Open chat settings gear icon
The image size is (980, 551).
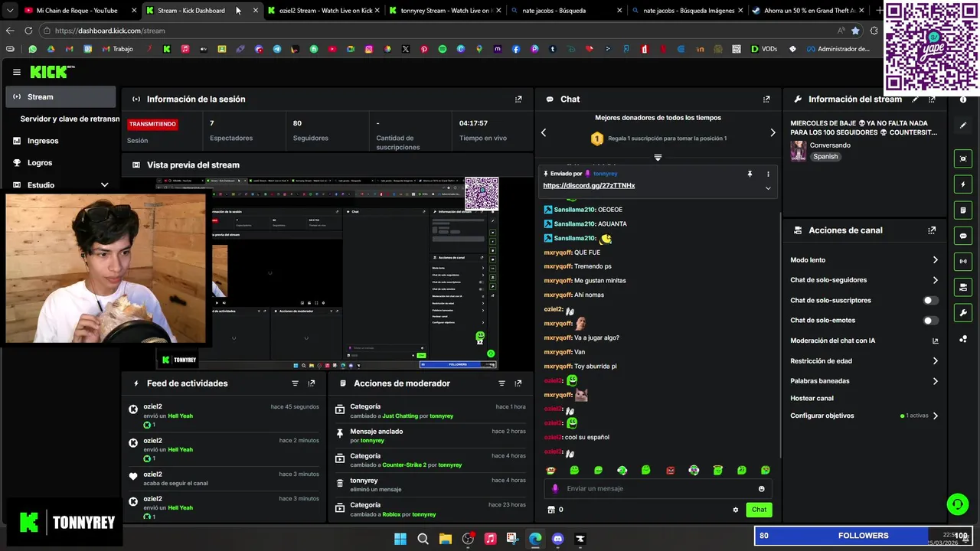(x=736, y=510)
